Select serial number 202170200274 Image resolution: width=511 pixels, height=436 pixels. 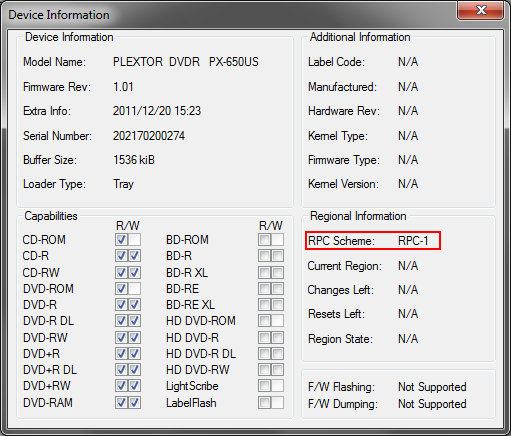(x=149, y=136)
